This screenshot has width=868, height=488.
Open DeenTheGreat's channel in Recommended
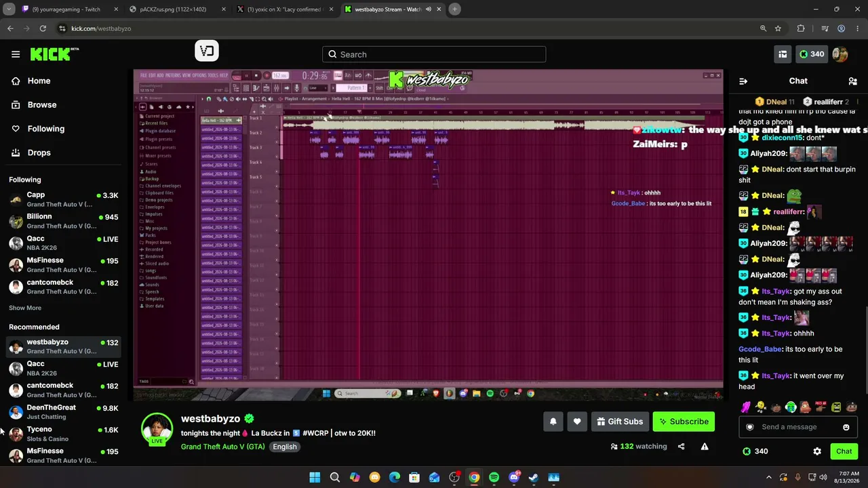(64, 412)
